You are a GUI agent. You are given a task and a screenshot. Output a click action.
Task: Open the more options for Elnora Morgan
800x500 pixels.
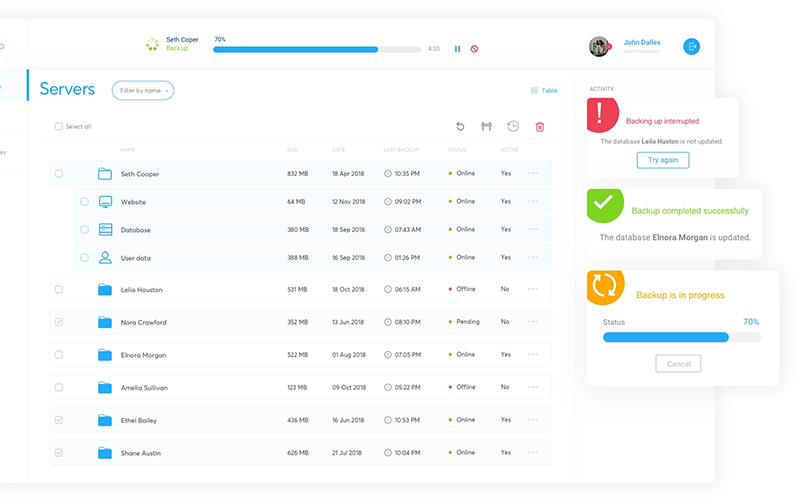click(533, 354)
